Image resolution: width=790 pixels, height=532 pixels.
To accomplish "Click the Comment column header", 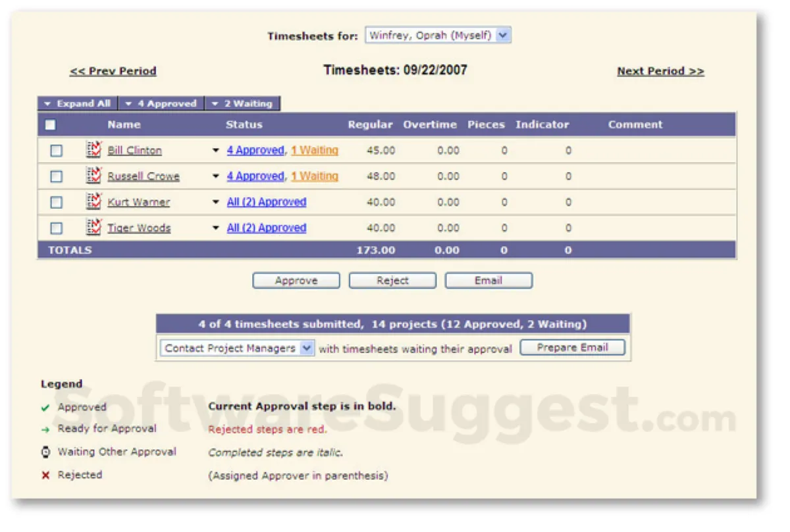I will [635, 124].
